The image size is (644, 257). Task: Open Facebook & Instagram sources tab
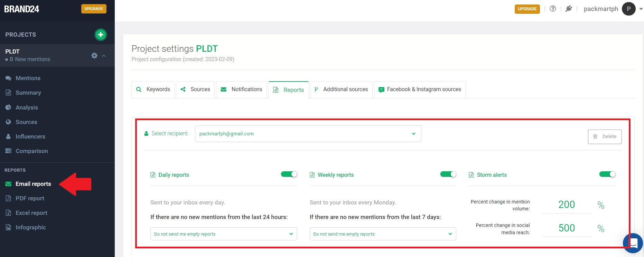pyautogui.click(x=420, y=89)
